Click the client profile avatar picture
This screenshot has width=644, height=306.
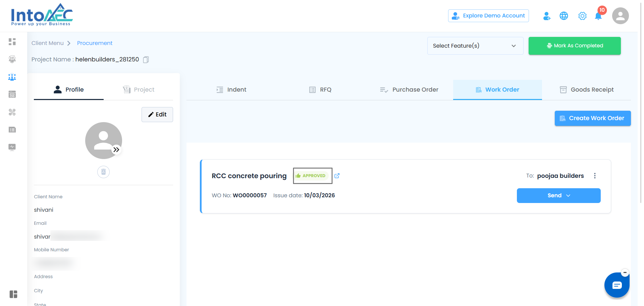pyautogui.click(x=104, y=141)
